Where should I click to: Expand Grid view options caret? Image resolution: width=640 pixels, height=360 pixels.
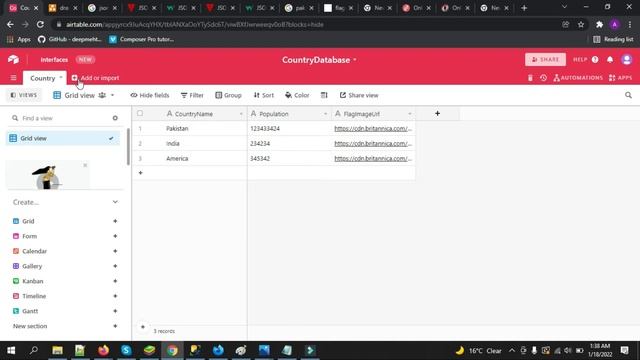click(x=112, y=95)
